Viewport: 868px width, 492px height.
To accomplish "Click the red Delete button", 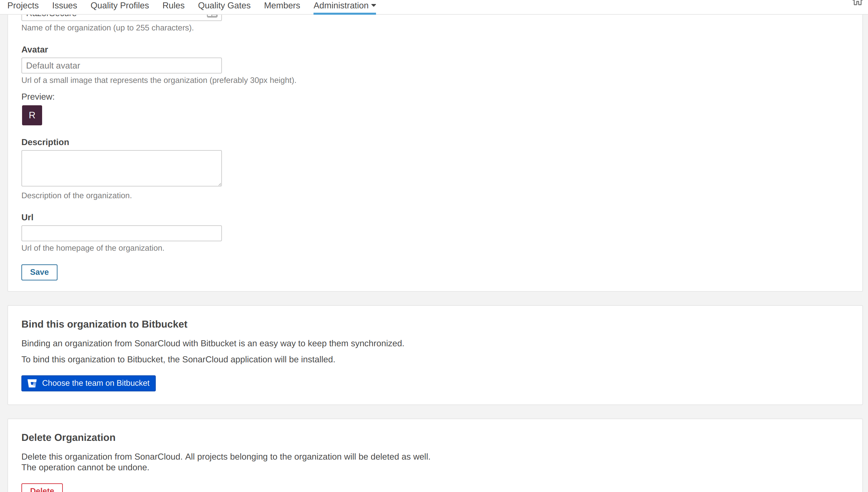I will [42, 489].
